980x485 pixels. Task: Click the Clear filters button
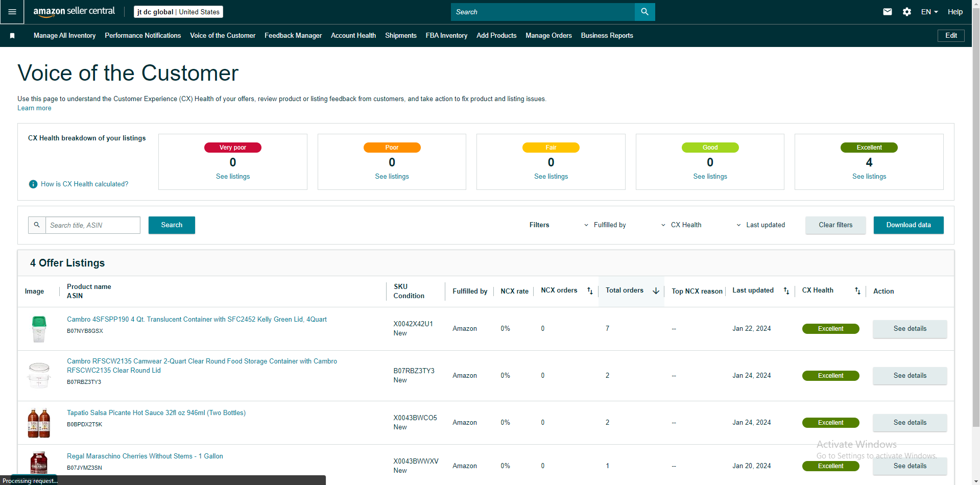point(835,225)
